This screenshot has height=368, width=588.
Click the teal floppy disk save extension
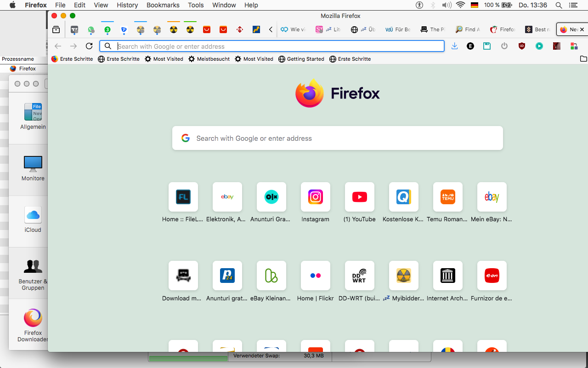pos(487,46)
